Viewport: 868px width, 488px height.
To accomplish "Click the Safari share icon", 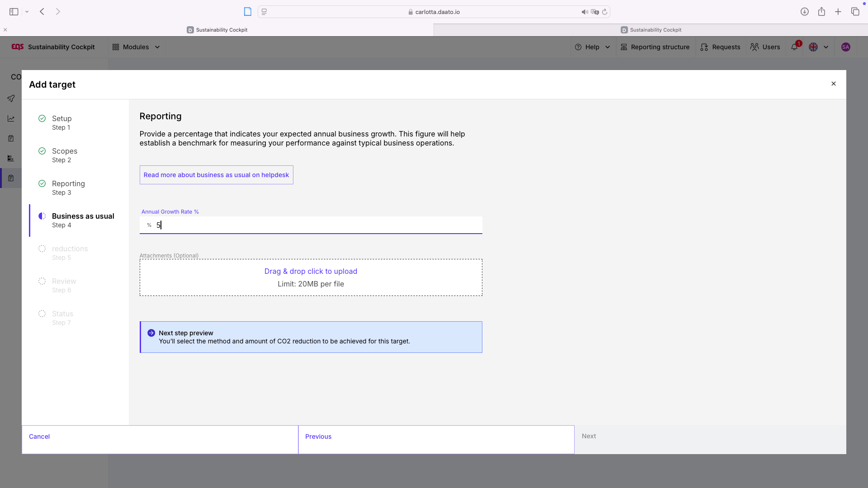I will (x=821, y=12).
